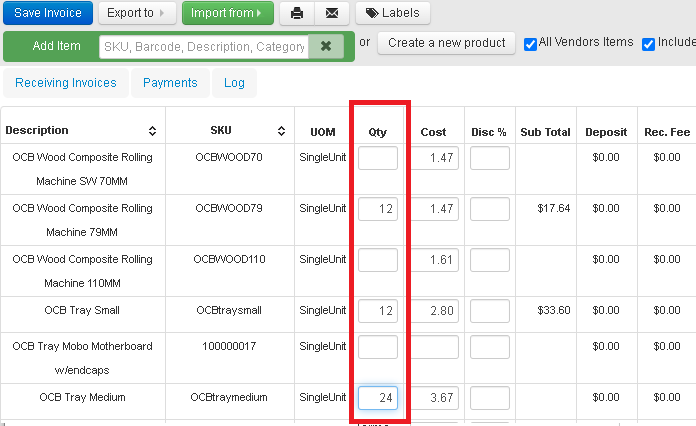Click Cost field showing 1.61
696x426 pixels.
click(x=435, y=260)
